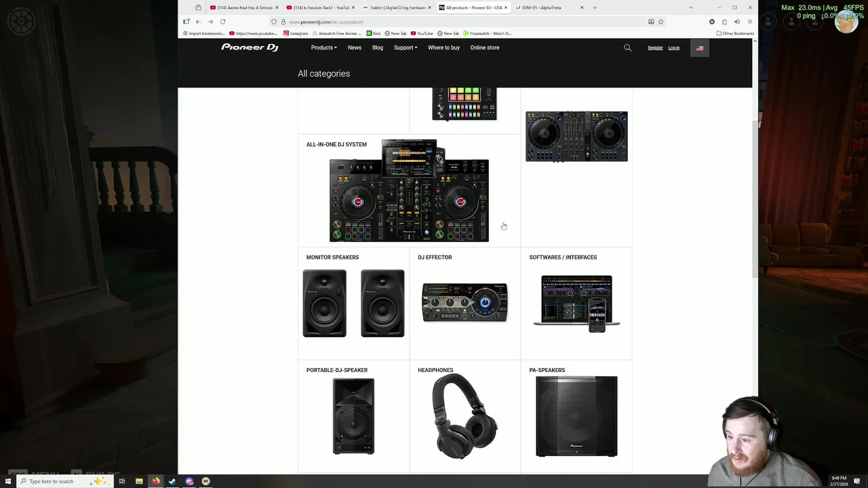Click the headphones product image
Image resolution: width=868 pixels, height=488 pixels.
point(465,416)
